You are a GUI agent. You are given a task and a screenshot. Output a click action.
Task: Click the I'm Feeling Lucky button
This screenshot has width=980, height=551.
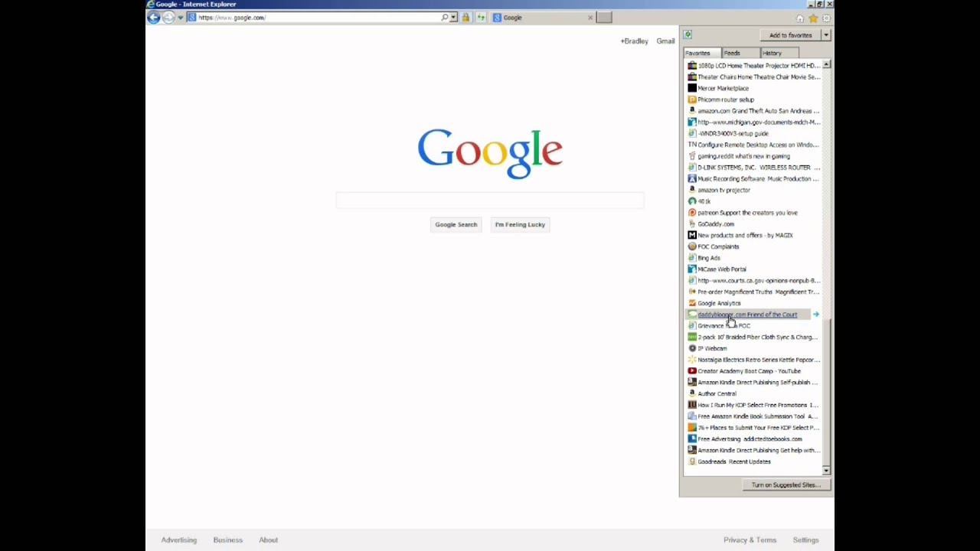520,224
